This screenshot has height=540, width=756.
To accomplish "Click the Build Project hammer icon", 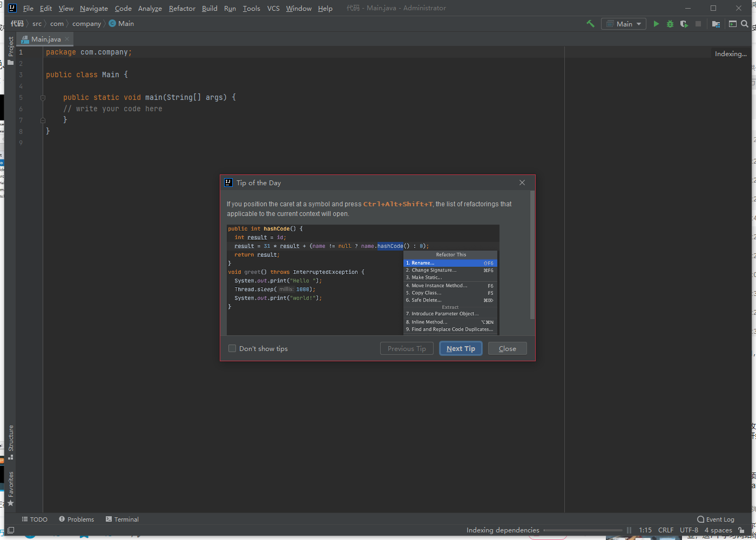I will click(x=590, y=24).
